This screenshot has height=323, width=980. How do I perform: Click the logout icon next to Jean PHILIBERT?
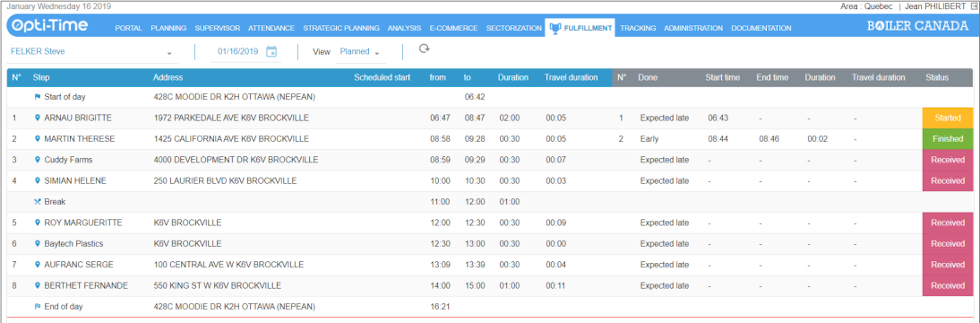point(974,6)
